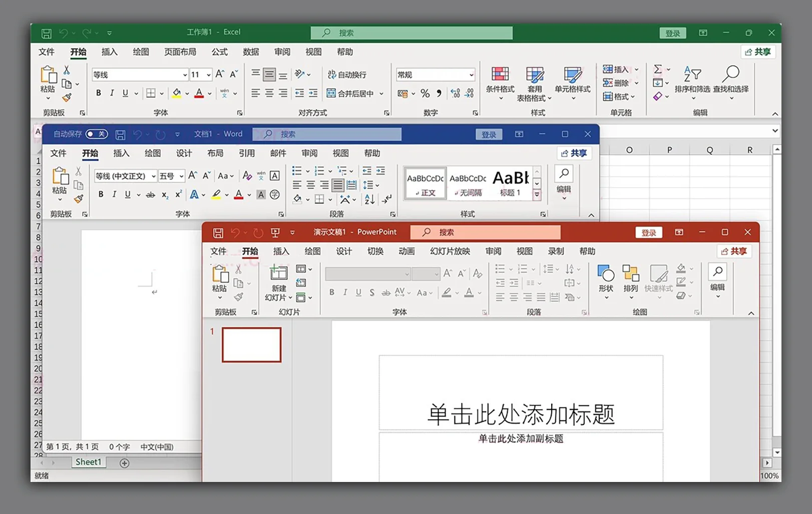
Task: Click Word's clear formatting icon
Action: click(x=247, y=176)
